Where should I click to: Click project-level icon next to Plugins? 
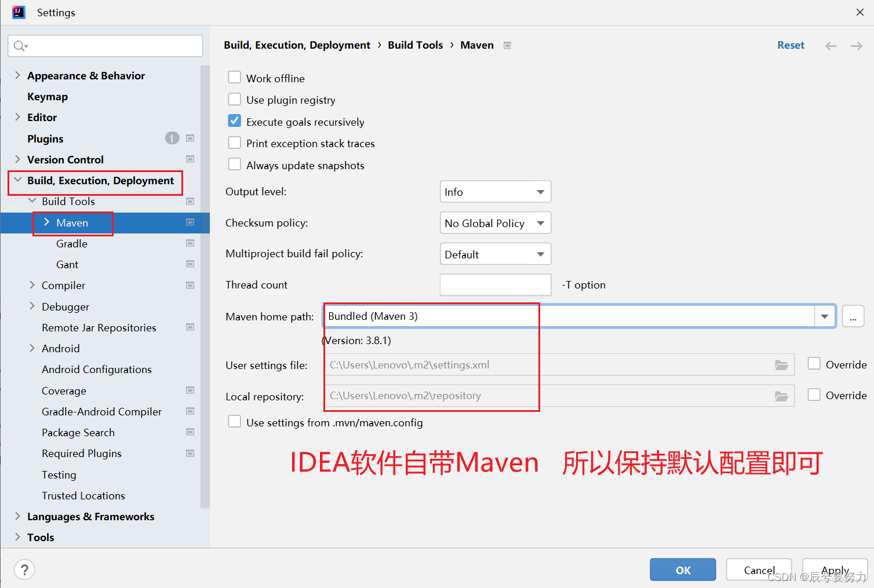point(190,138)
